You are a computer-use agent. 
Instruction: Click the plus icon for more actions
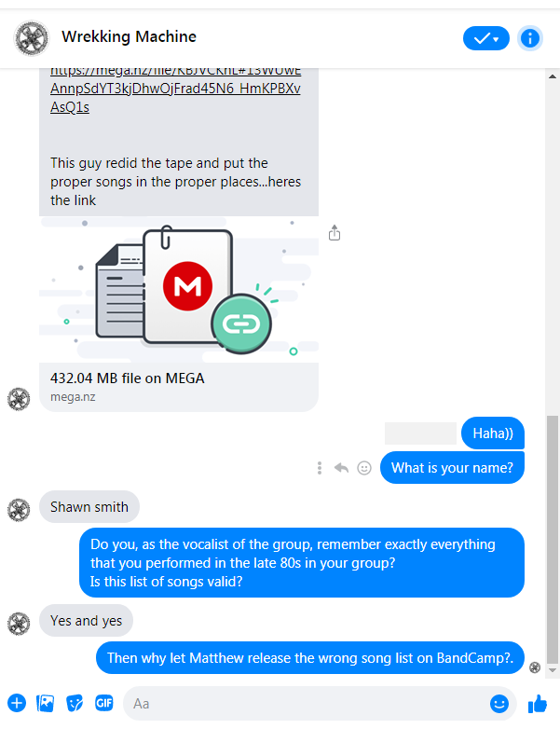[x=17, y=703]
